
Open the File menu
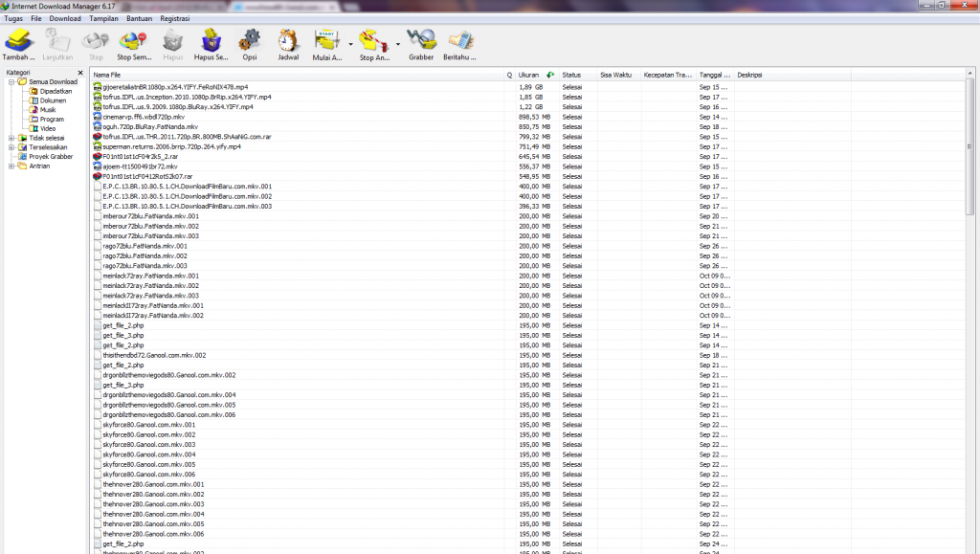pos(36,19)
